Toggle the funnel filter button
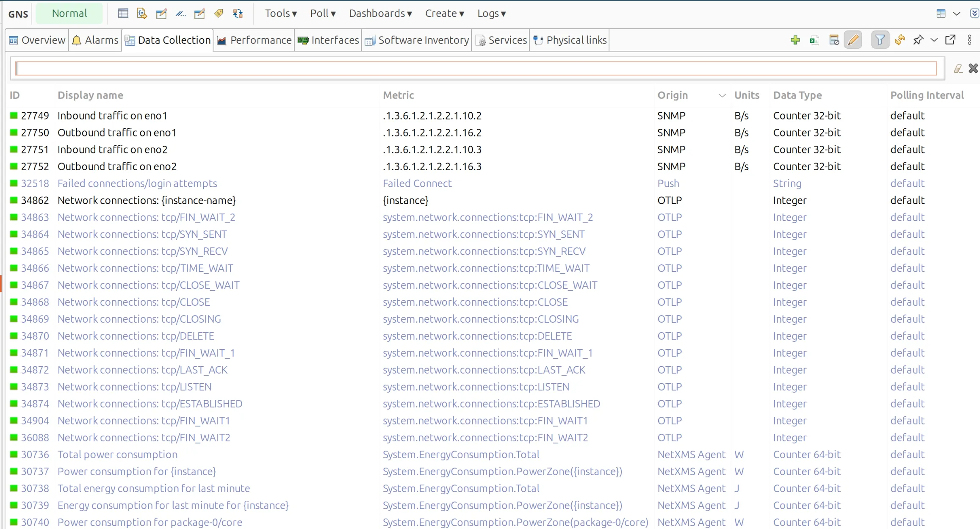The height and width of the screenshot is (529, 980). (880, 40)
